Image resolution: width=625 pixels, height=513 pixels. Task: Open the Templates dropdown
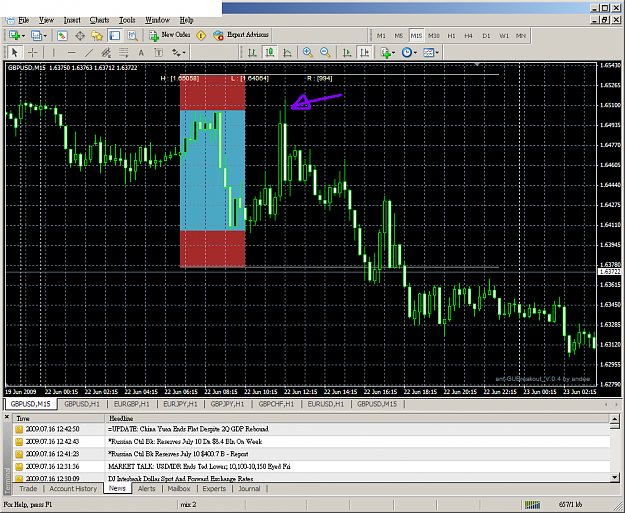click(430, 52)
